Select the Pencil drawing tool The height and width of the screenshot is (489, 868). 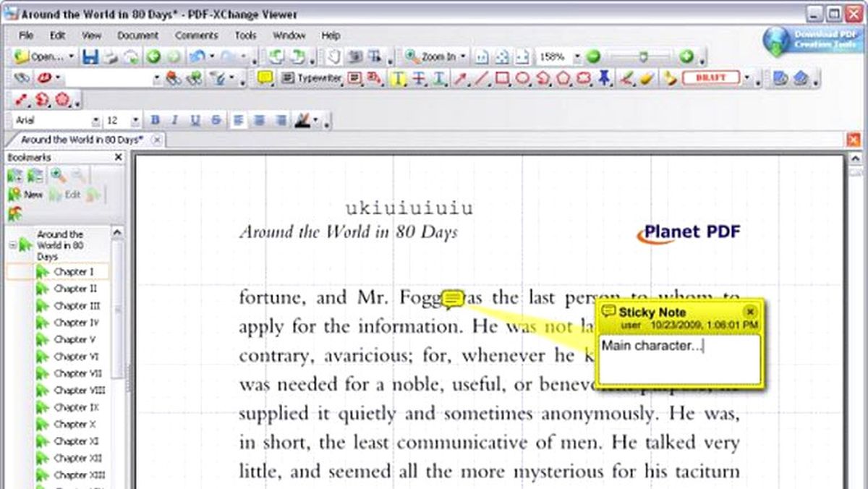pos(627,77)
